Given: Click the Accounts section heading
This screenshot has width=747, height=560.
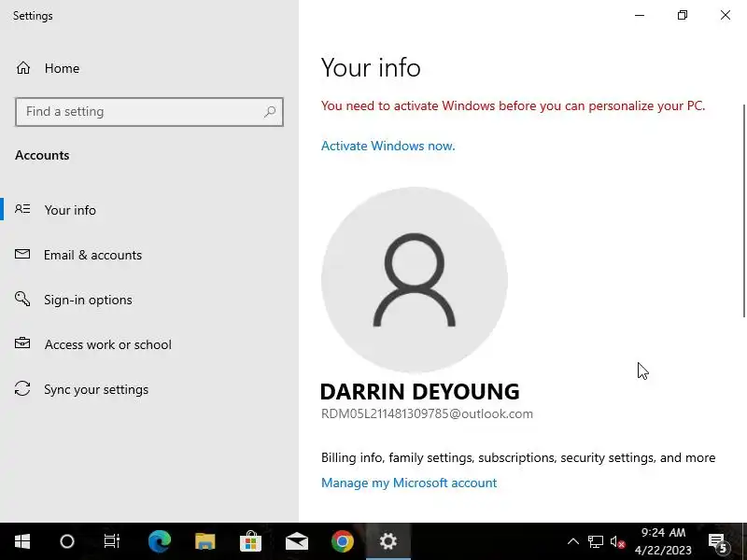Looking at the screenshot, I should [x=42, y=155].
